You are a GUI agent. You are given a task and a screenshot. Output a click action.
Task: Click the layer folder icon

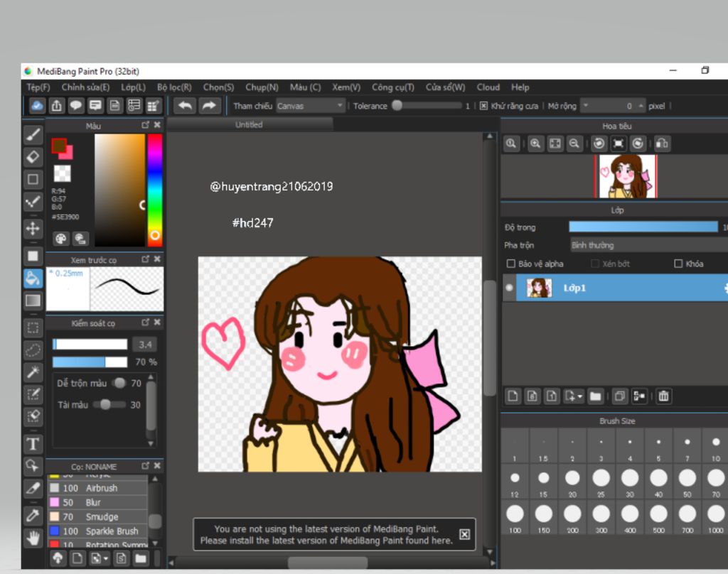[x=596, y=396]
